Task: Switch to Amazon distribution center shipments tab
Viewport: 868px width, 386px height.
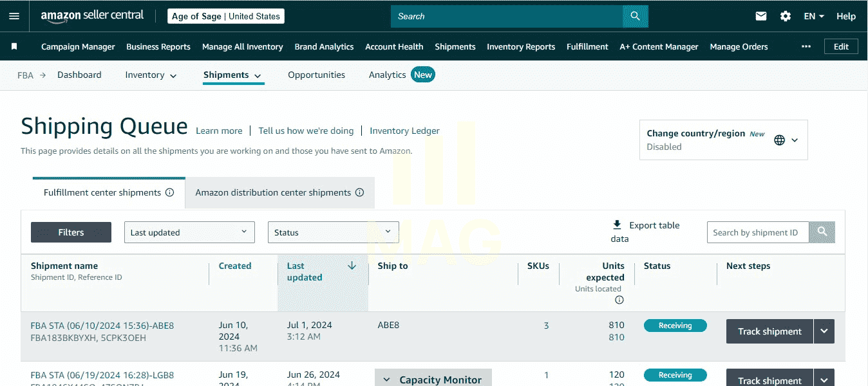Action: (x=279, y=192)
